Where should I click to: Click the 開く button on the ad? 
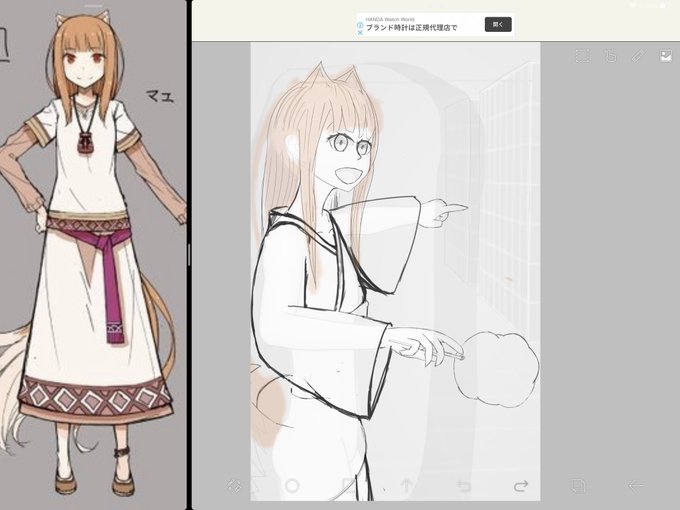(x=498, y=24)
